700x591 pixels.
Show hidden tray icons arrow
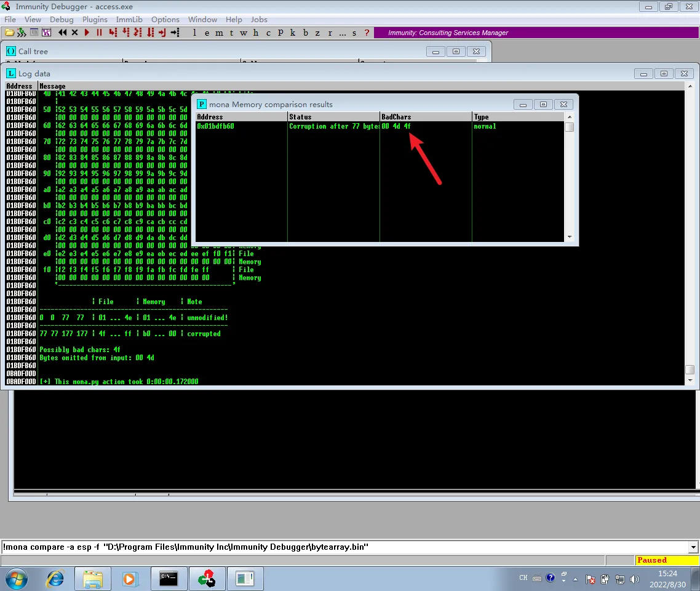click(x=576, y=579)
